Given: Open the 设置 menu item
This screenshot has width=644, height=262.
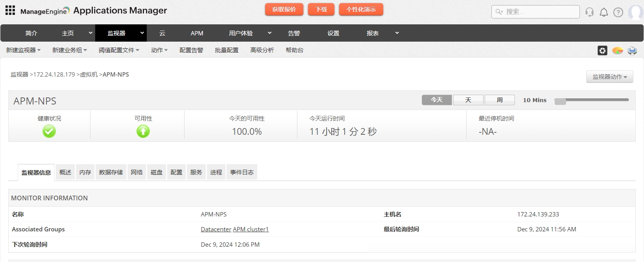Looking at the screenshot, I should click(333, 33).
